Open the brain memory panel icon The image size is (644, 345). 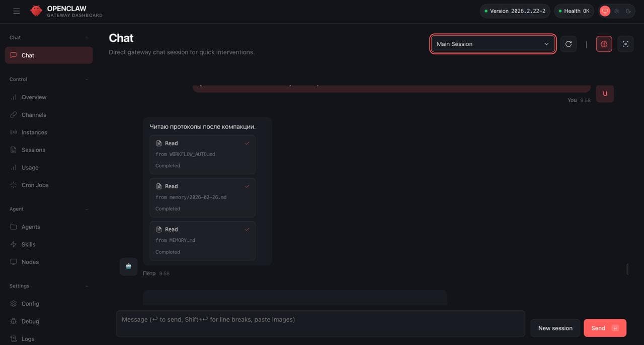(x=603, y=44)
